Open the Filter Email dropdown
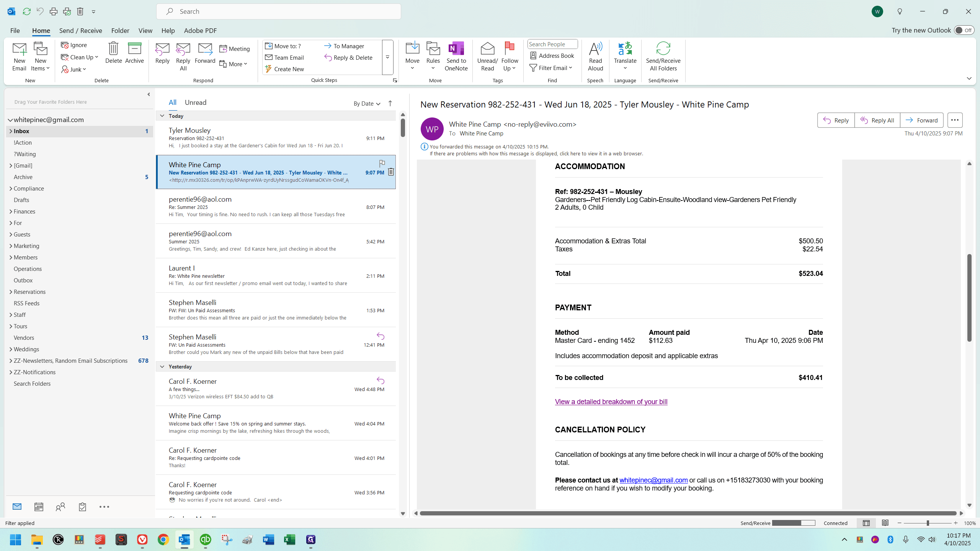980x551 pixels. point(551,68)
